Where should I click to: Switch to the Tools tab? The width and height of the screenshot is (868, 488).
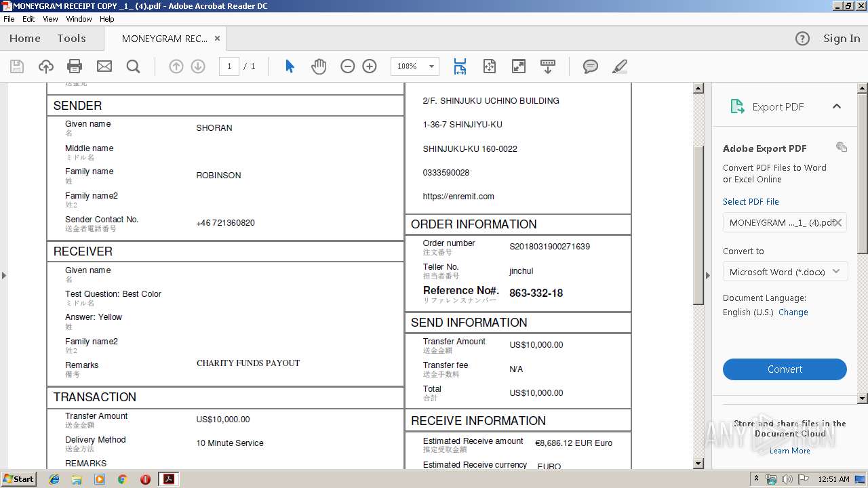click(71, 39)
